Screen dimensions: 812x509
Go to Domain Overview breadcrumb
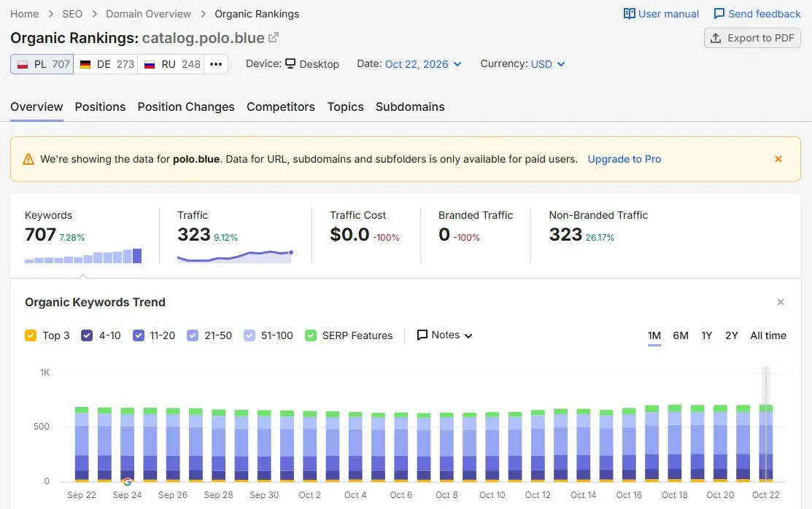click(148, 14)
